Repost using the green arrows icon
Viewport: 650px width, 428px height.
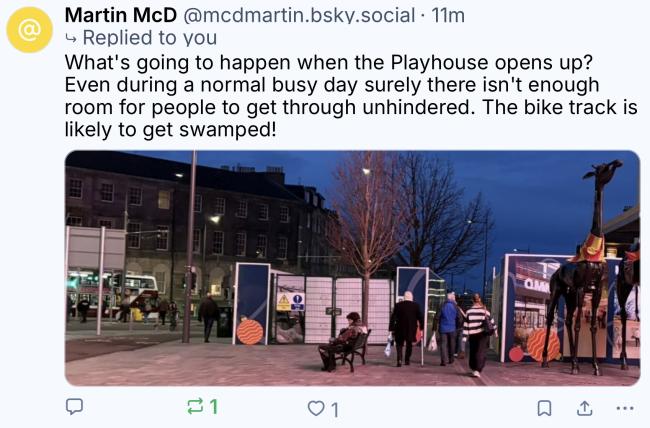click(x=195, y=406)
